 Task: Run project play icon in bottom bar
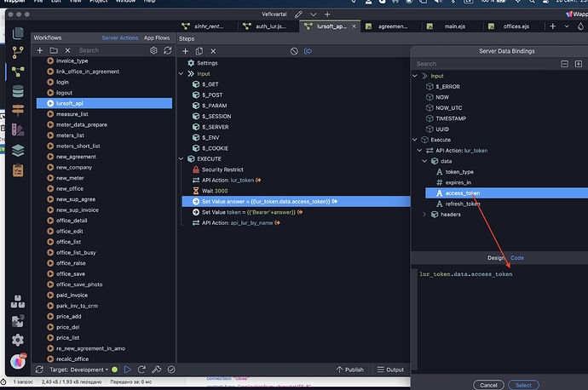[x=128, y=370]
